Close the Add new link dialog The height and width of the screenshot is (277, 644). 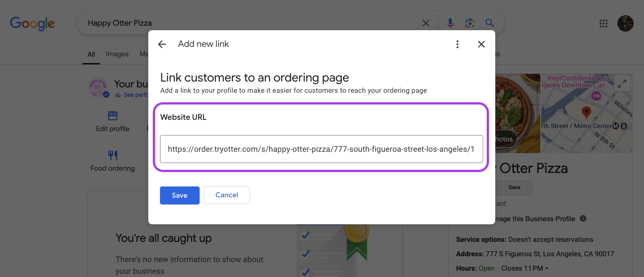[481, 44]
